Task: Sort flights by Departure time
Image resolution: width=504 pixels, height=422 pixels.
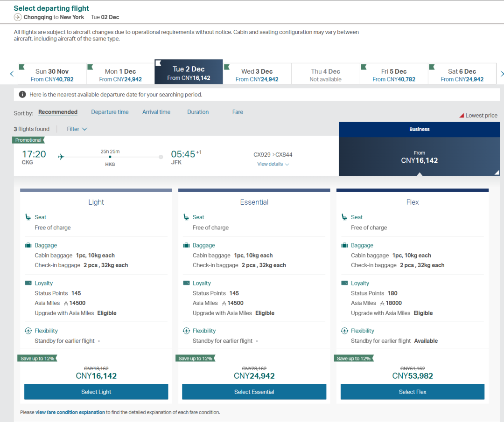Action: 110,112
